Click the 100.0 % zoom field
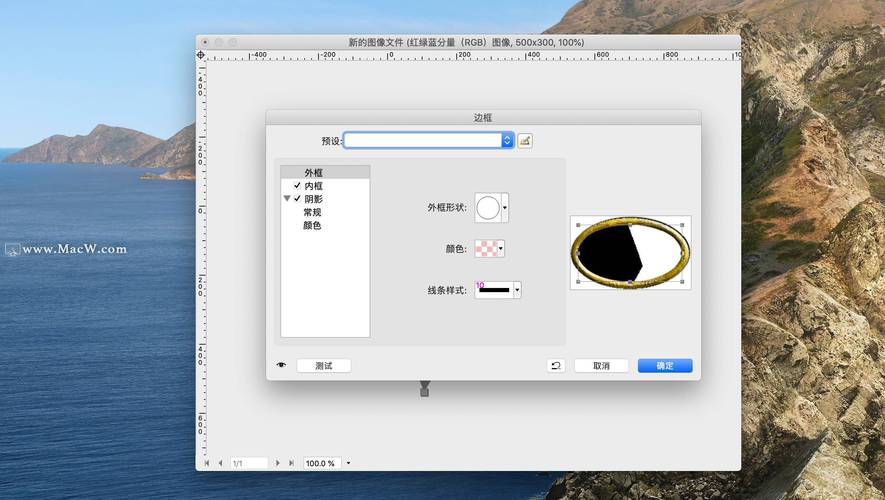 tap(322, 463)
